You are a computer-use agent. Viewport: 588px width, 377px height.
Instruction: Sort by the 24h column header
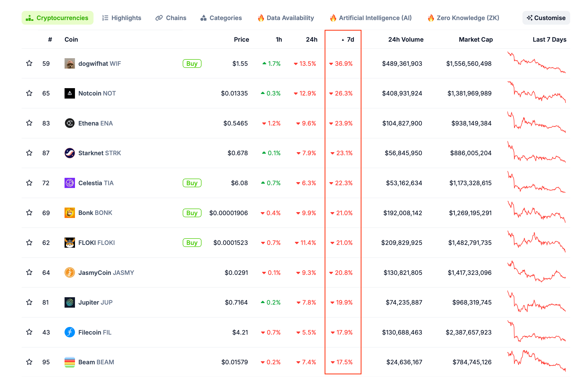312,39
